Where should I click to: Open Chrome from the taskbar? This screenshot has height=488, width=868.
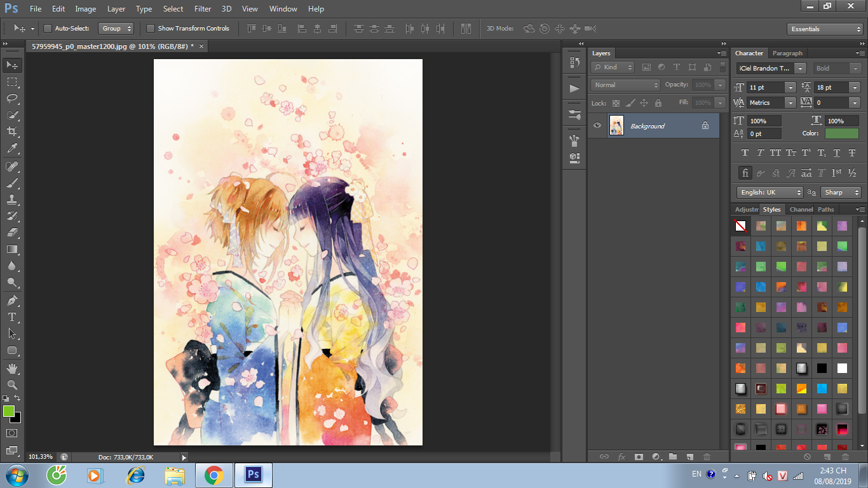pyautogui.click(x=214, y=475)
